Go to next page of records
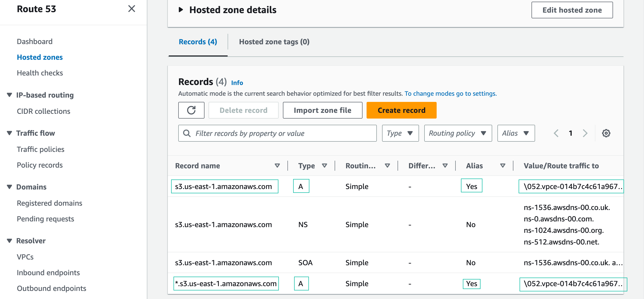 tap(585, 133)
